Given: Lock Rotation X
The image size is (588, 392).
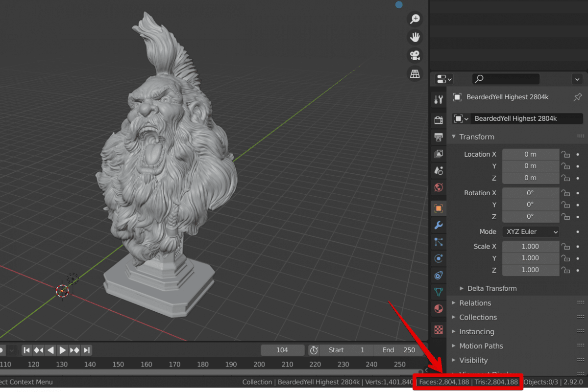Looking at the screenshot, I should [565, 193].
